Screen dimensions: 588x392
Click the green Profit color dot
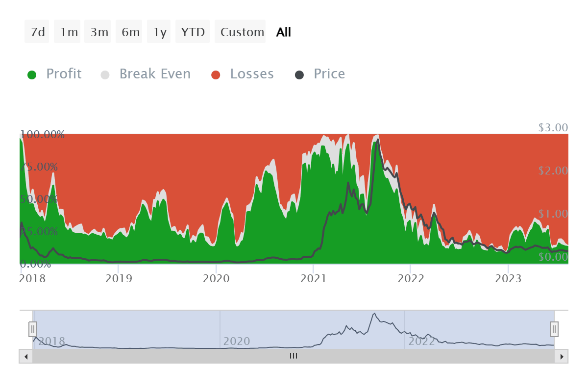coord(31,73)
